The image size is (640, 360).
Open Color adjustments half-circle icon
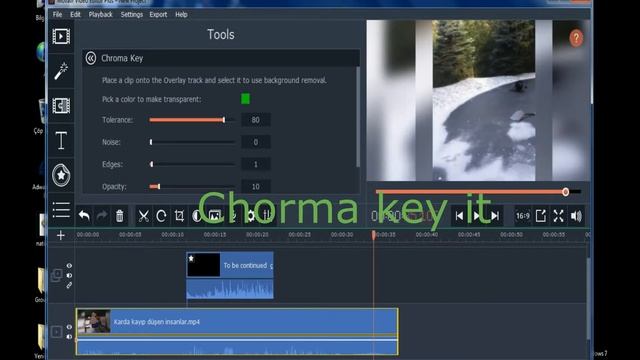point(196,216)
